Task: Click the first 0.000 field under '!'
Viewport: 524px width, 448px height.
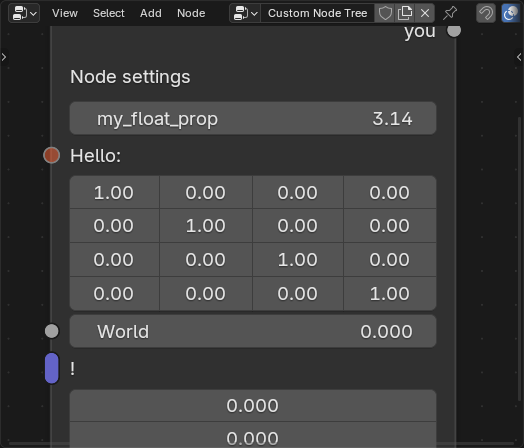Action: (x=253, y=406)
